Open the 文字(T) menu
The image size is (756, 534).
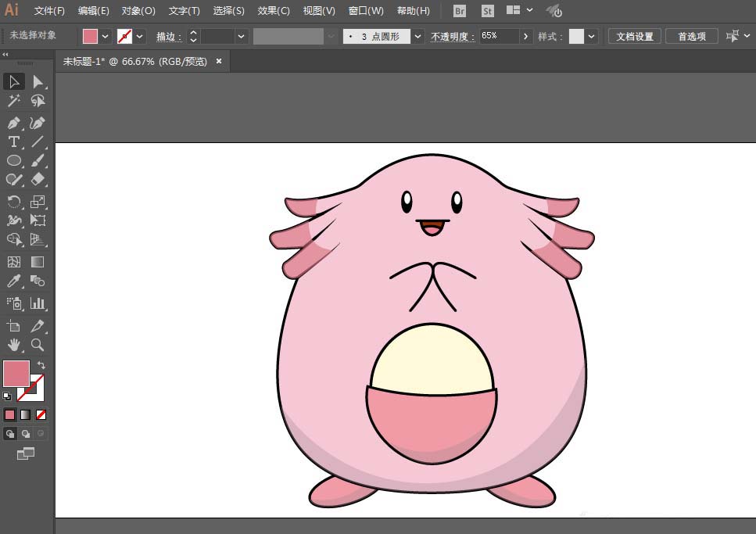(x=185, y=11)
